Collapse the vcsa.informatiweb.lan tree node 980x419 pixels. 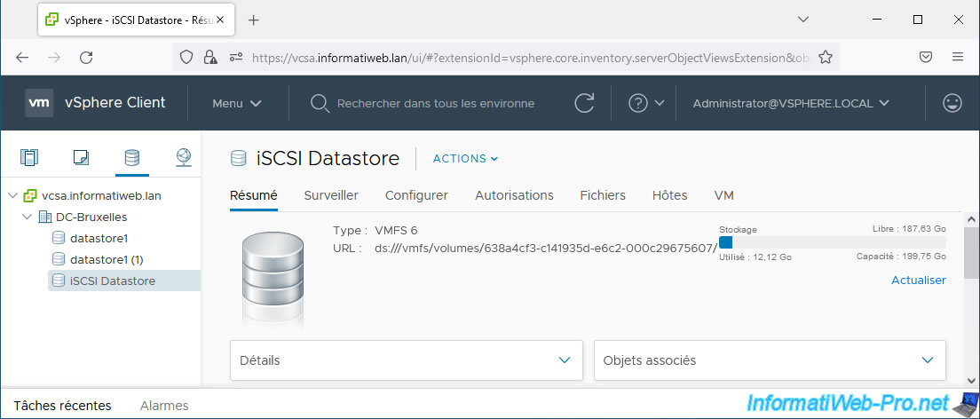tap(13, 195)
